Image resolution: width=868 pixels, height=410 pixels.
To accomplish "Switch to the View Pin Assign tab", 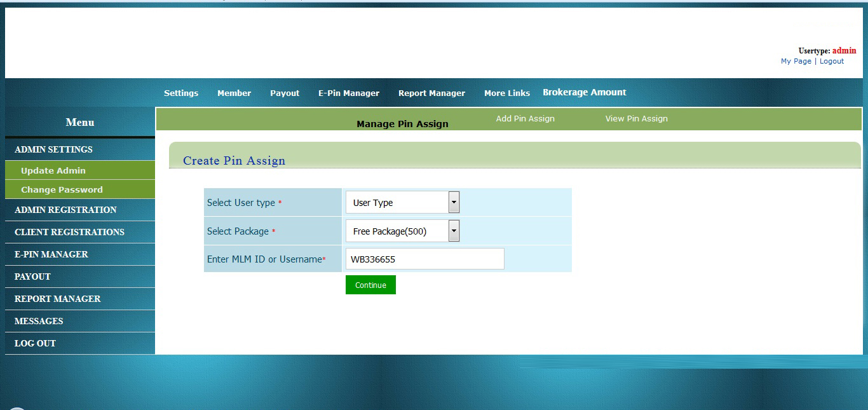I will coord(636,119).
